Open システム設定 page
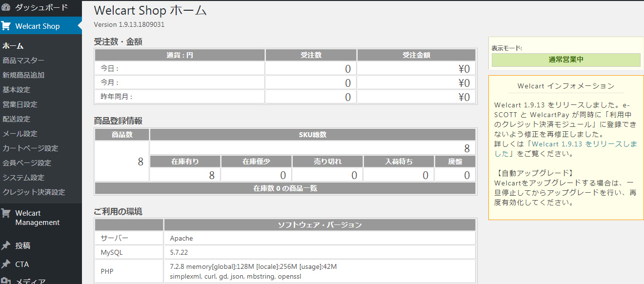 (x=23, y=178)
